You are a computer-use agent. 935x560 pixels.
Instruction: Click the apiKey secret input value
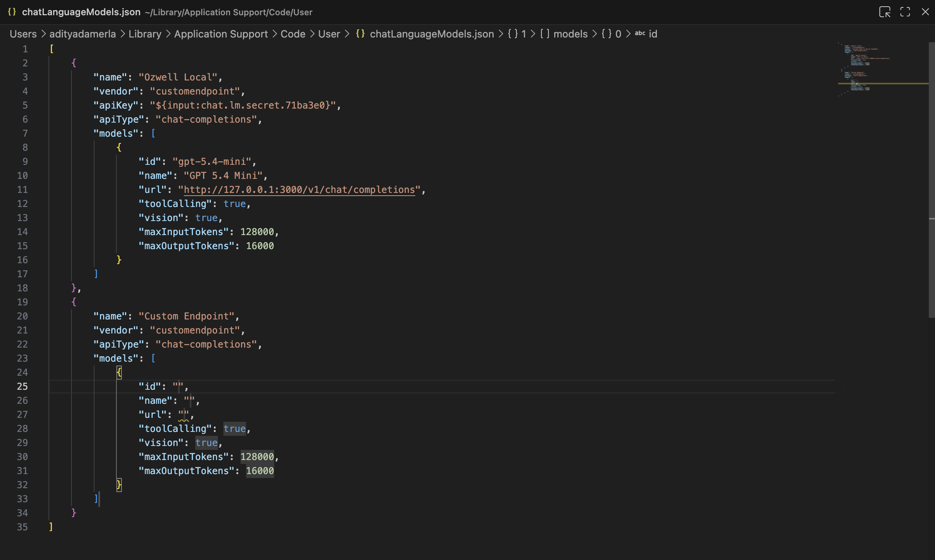(243, 105)
